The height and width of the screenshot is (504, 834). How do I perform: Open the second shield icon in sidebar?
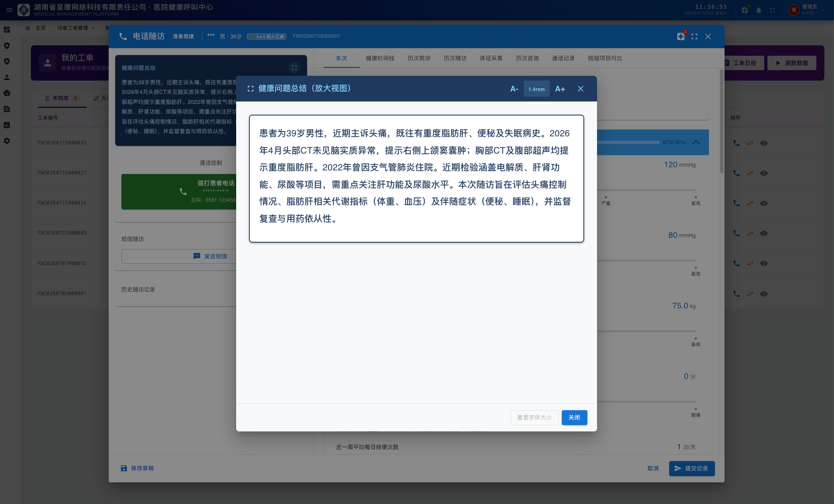(7, 61)
